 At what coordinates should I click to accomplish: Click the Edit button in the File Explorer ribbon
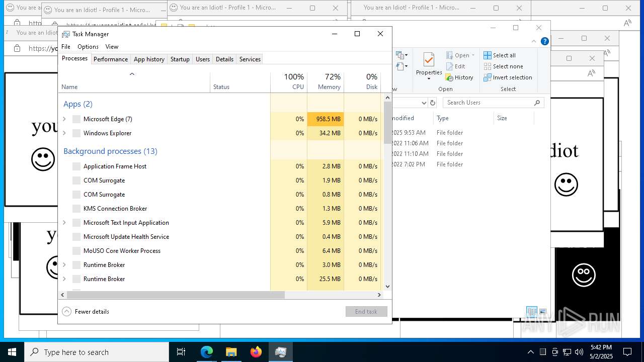pyautogui.click(x=455, y=66)
